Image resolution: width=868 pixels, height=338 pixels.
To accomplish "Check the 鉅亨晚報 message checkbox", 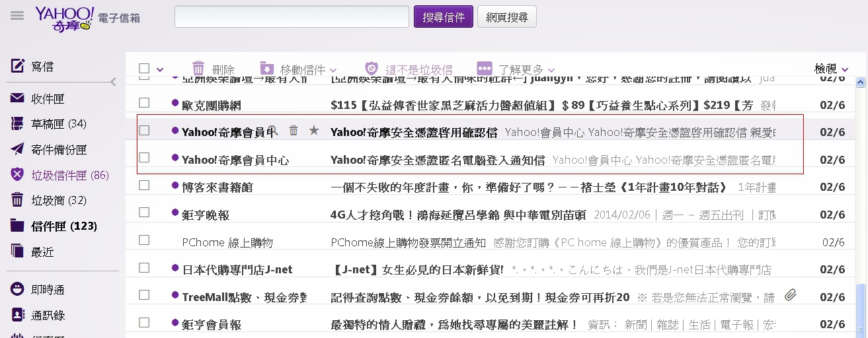I will (144, 213).
